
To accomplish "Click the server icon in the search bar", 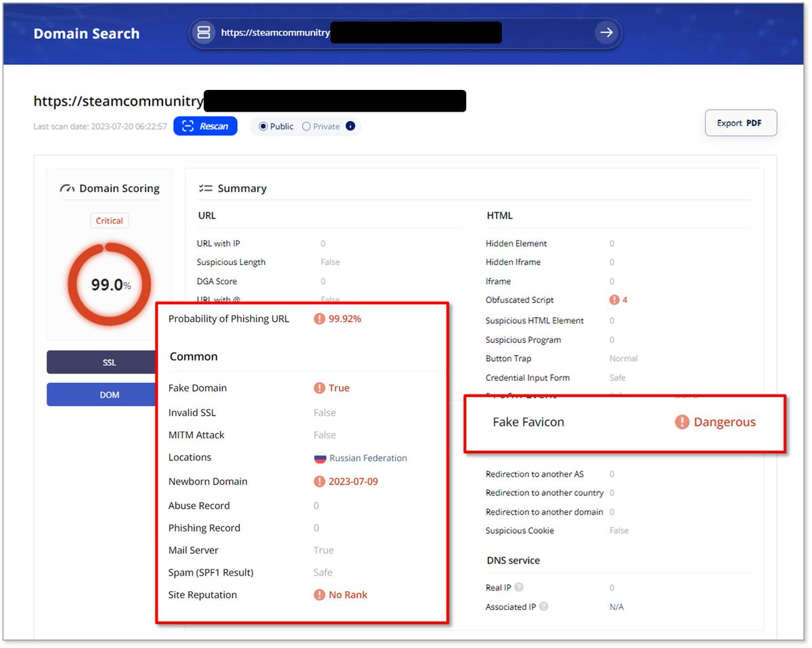I will point(204,32).
